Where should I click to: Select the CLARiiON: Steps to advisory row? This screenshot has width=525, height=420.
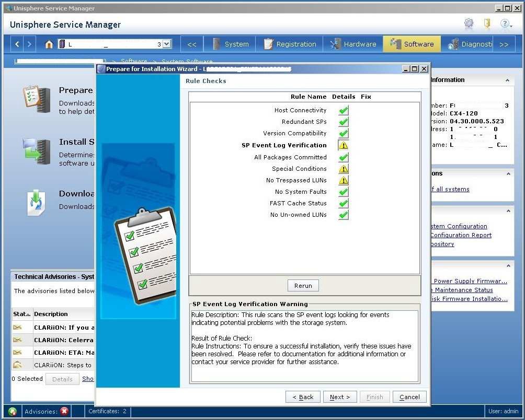pyautogui.click(x=53, y=365)
